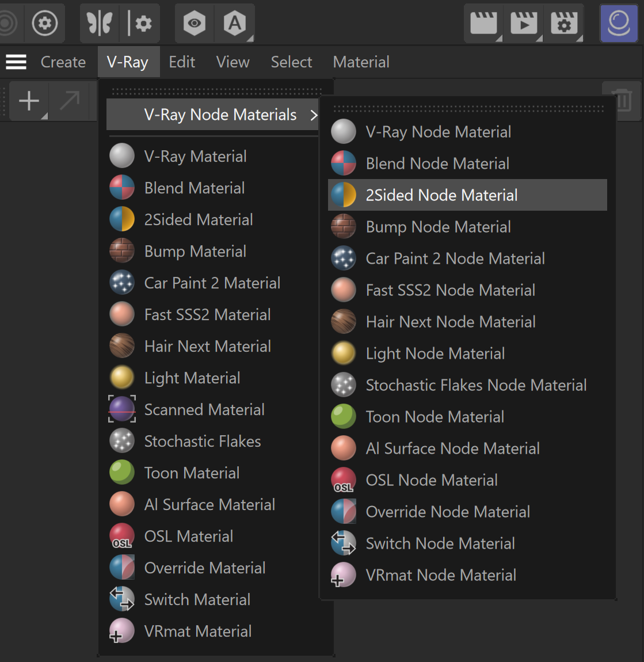Click the Fast SSS2 Material icon
Viewport: 644px width, 662px height.
click(122, 314)
